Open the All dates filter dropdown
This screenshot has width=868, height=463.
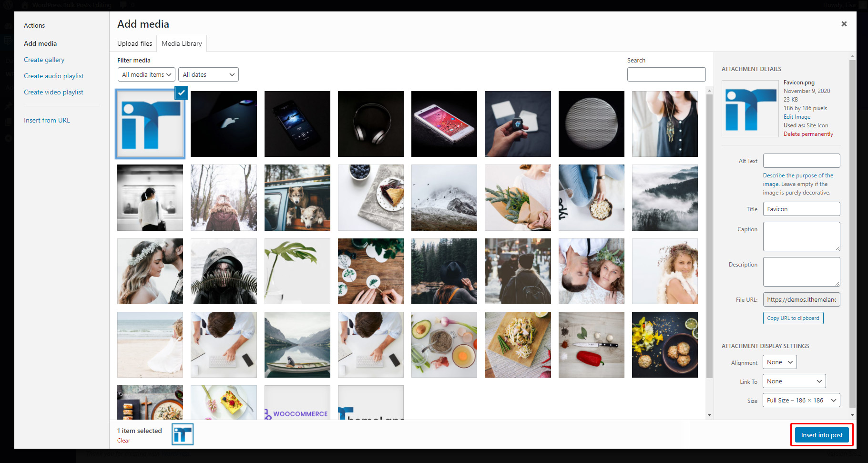pos(208,75)
